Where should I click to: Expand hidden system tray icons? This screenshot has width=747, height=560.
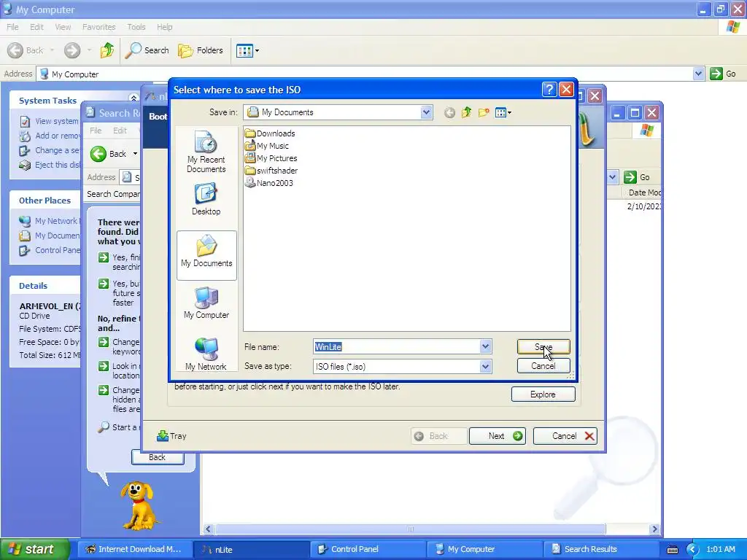coord(692,550)
